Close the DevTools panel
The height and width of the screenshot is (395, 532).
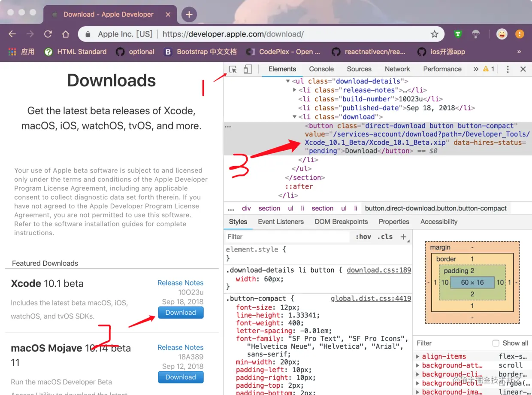pos(523,69)
